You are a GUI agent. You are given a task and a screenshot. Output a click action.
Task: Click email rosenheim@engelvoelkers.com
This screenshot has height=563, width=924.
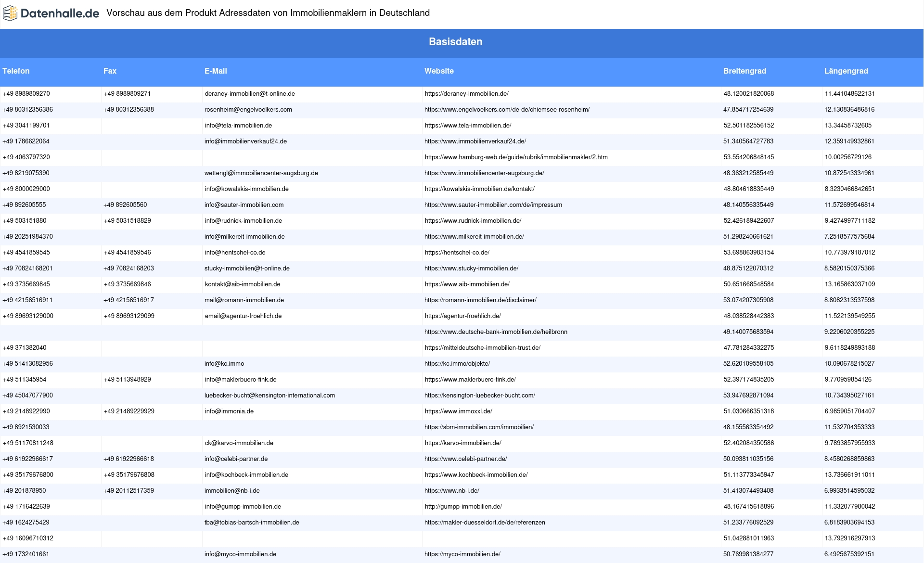[x=248, y=110]
